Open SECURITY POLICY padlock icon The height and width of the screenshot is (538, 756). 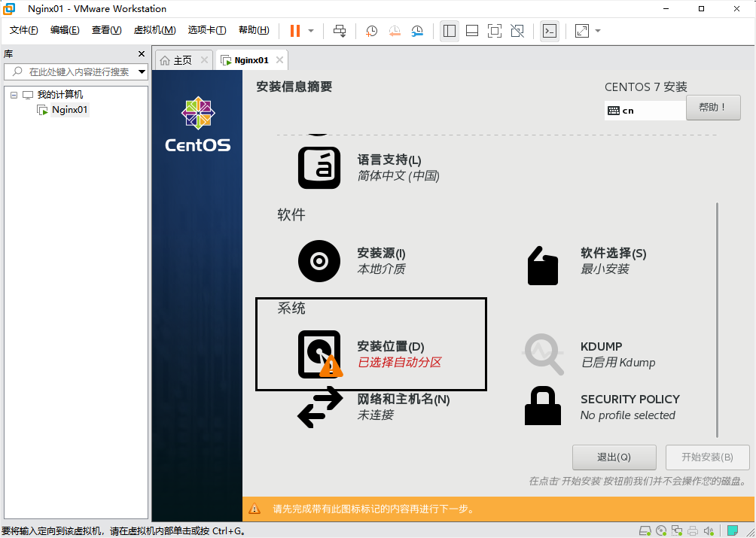pos(543,407)
